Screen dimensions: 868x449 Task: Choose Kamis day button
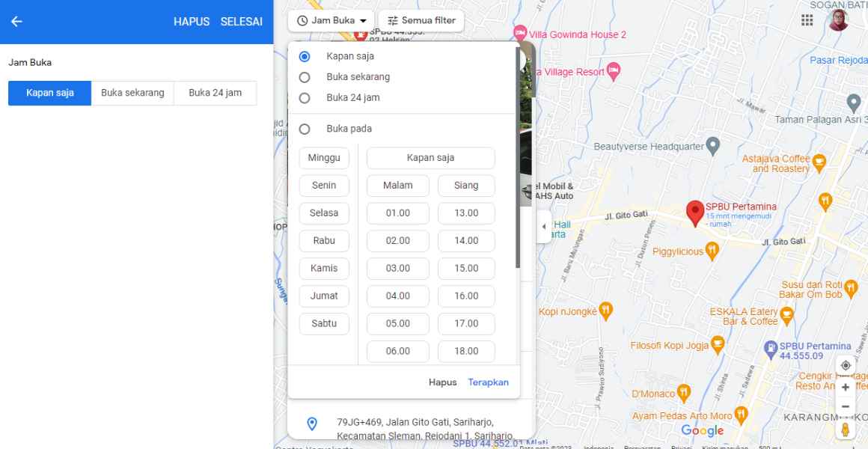point(325,269)
